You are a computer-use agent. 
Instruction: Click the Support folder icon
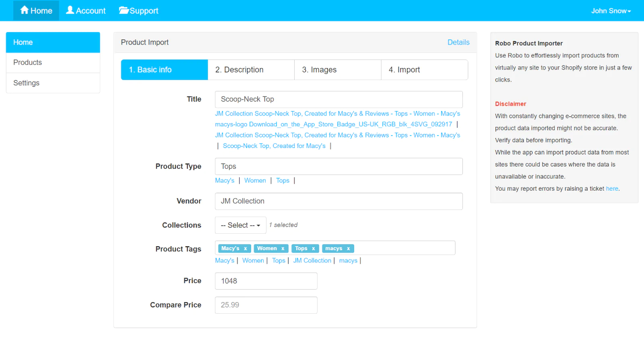tap(124, 10)
